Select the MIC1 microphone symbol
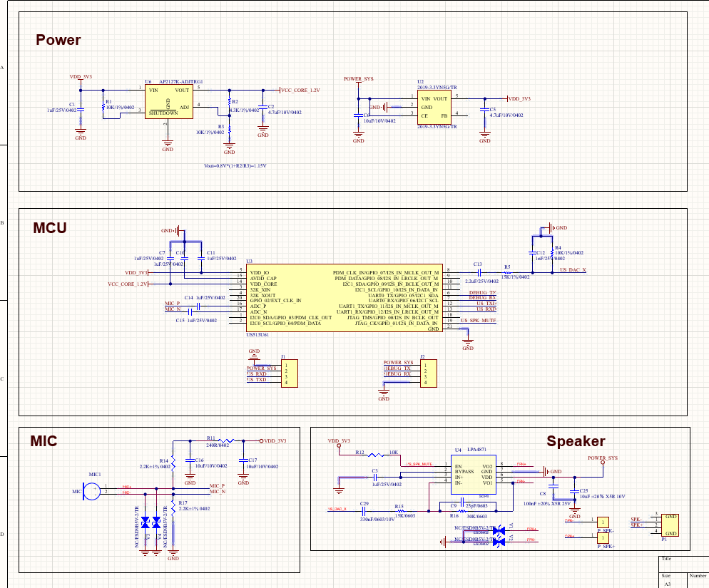Screen dimensions: 709x588 point(90,490)
